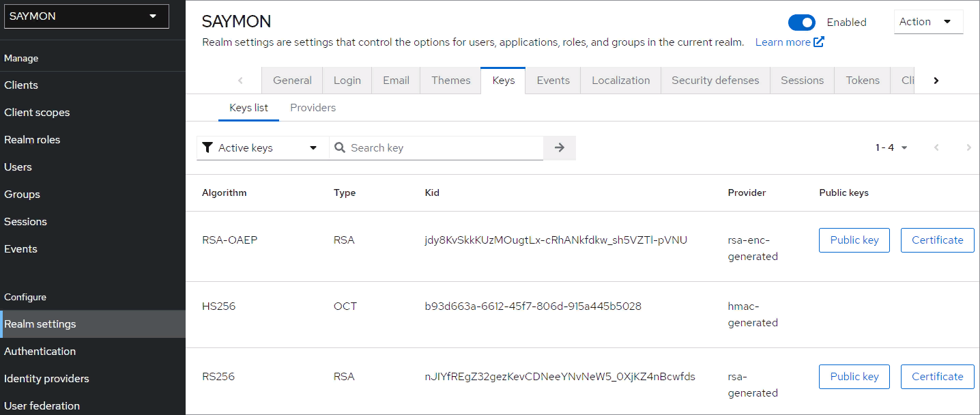
Task: Open the Tokens tab
Action: tap(863, 81)
